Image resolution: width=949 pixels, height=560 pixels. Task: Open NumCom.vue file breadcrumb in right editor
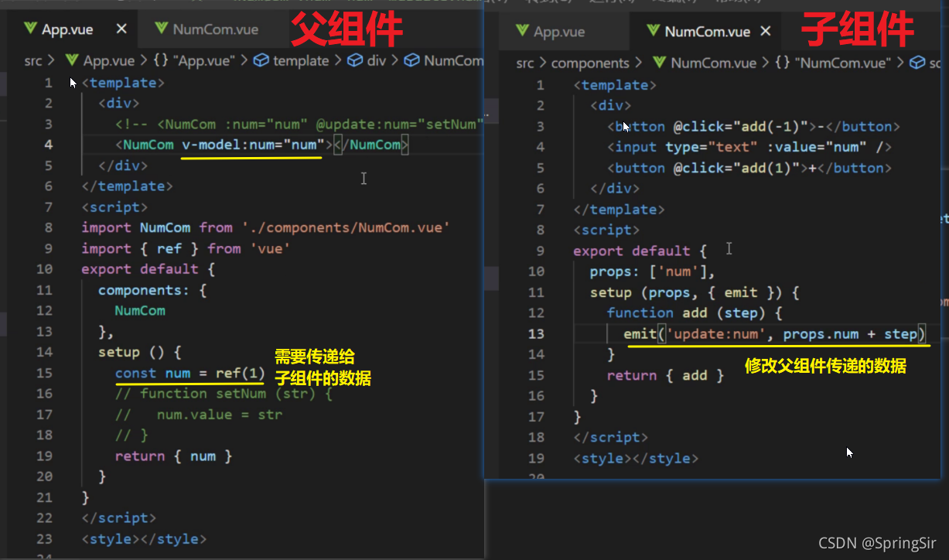(x=714, y=63)
